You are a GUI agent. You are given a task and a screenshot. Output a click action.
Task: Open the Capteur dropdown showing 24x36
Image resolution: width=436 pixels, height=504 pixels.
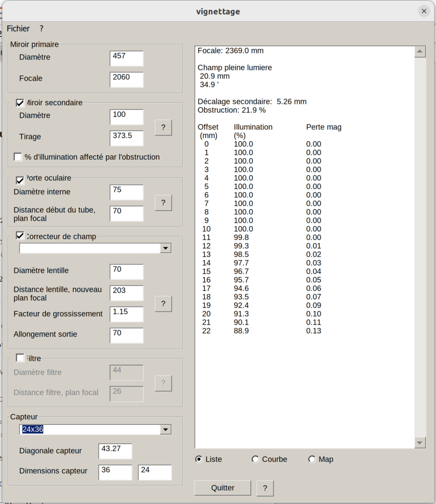(166, 429)
